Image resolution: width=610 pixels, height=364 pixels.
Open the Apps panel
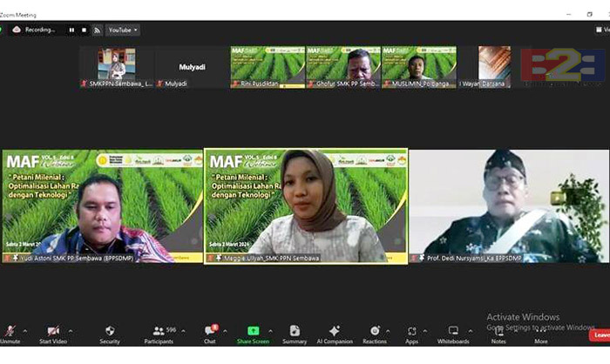coord(411,334)
